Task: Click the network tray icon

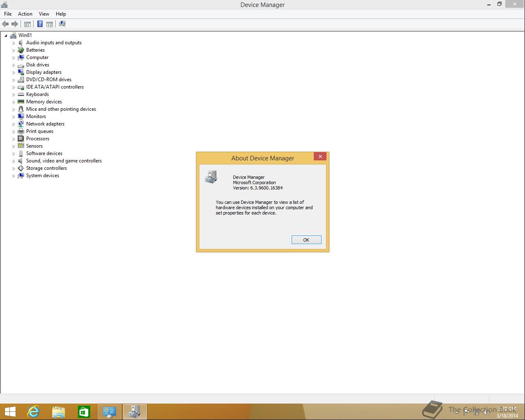Action: [x=477, y=412]
